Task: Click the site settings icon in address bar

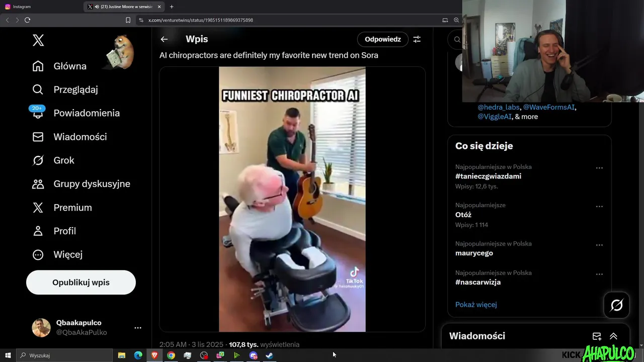Action: pyautogui.click(x=141, y=20)
